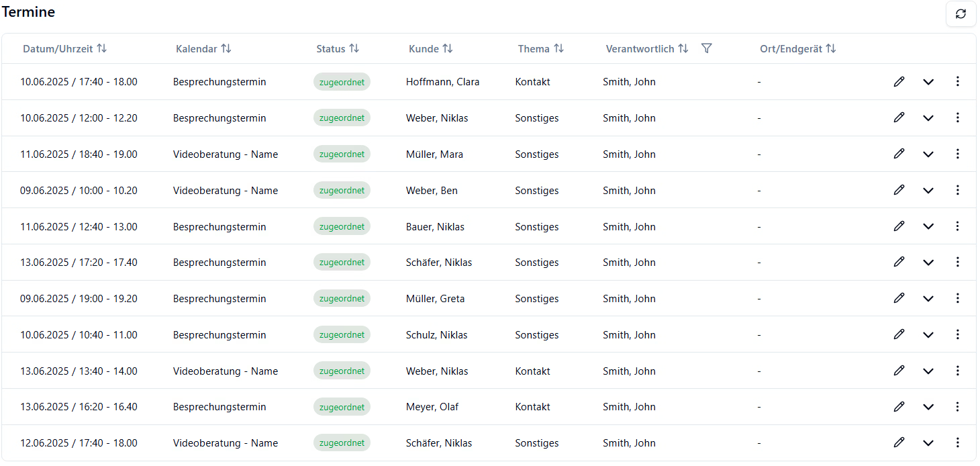Viewport: 980px width, 466px height.
Task: Click the zugeordnet badge for Weber, Ben
Action: coord(342,190)
